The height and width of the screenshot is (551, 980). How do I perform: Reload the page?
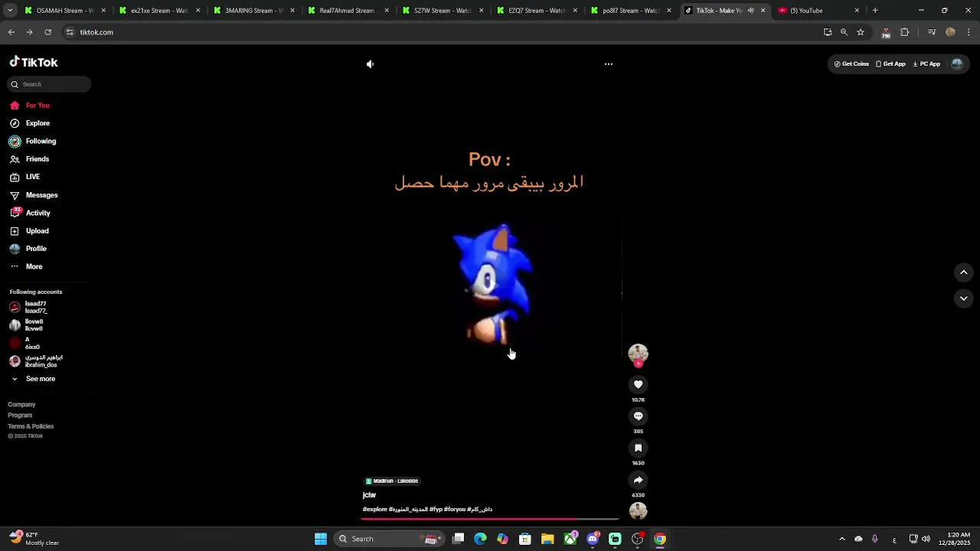[47, 32]
